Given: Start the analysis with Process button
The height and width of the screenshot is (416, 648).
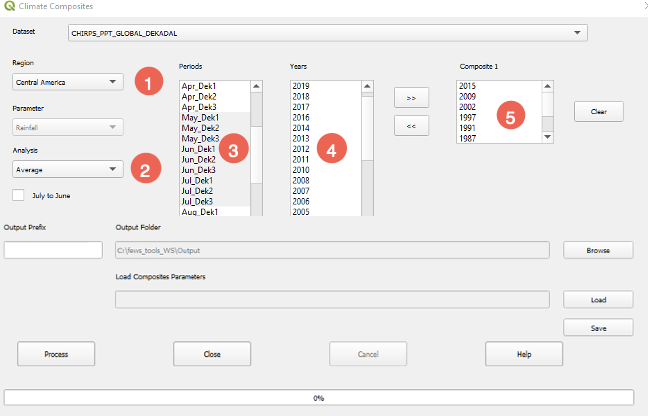Looking at the screenshot, I should click(x=56, y=354).
